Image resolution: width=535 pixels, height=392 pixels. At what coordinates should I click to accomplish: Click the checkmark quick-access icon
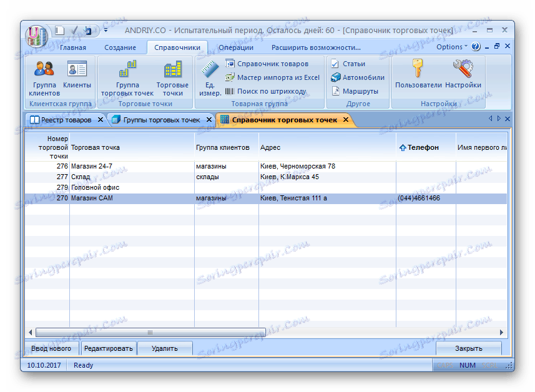(x=74, y=31)
